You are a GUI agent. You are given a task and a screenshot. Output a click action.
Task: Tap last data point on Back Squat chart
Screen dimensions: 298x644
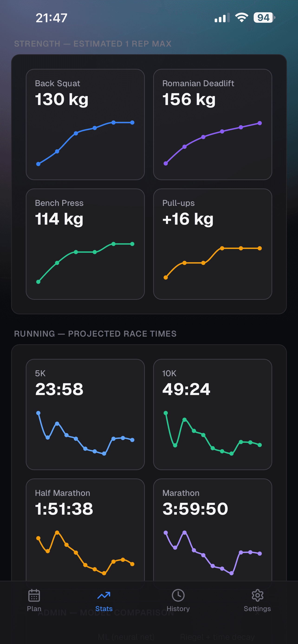[x=132, y=122]
